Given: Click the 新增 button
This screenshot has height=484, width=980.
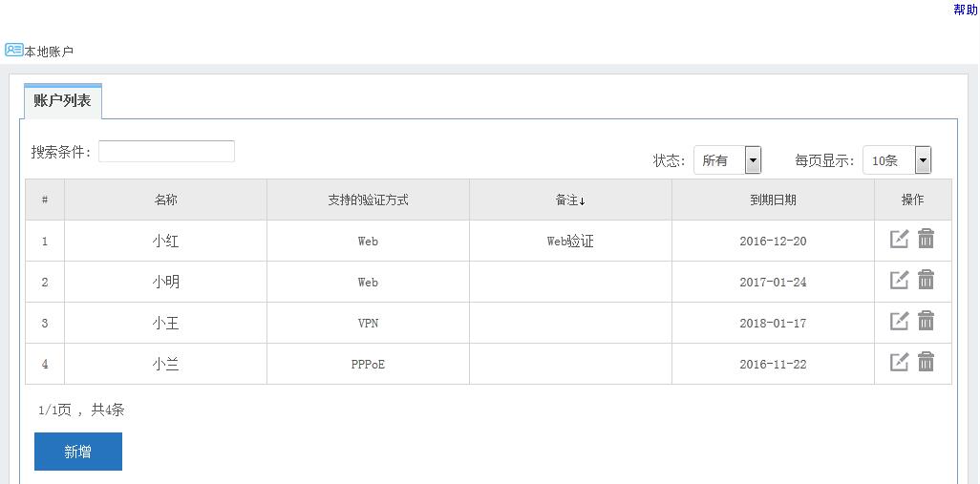Looking at the screenshot, I should tap(78, 452).
